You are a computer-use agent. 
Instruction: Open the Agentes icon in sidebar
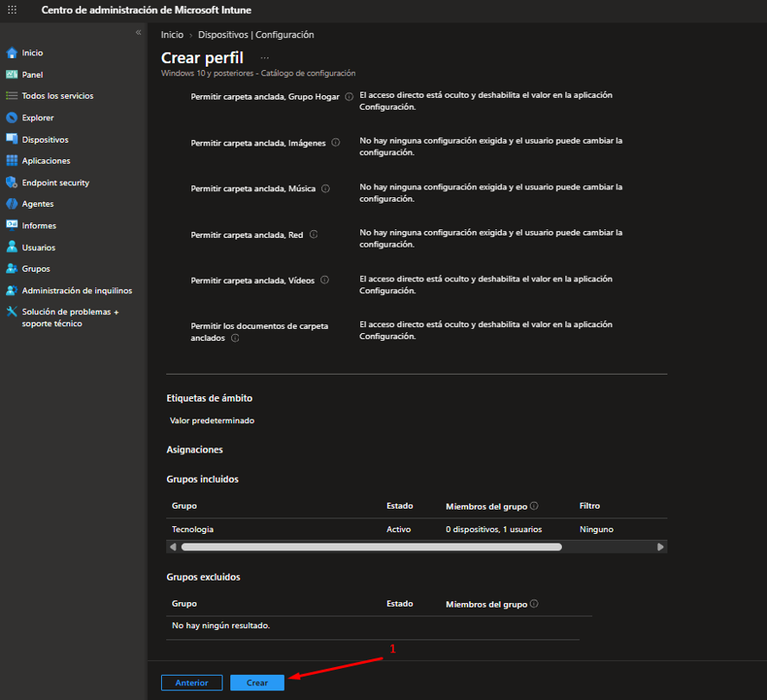12,204
